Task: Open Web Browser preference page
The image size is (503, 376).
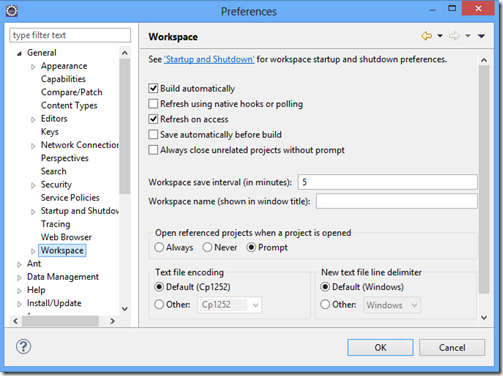Action: pos(66,237)
